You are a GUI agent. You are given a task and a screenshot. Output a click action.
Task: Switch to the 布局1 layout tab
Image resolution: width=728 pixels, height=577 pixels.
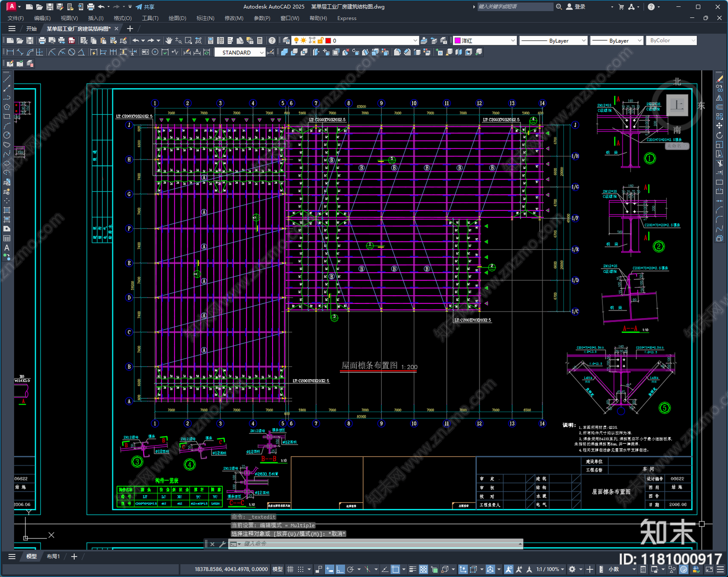[x=53, y=557]
